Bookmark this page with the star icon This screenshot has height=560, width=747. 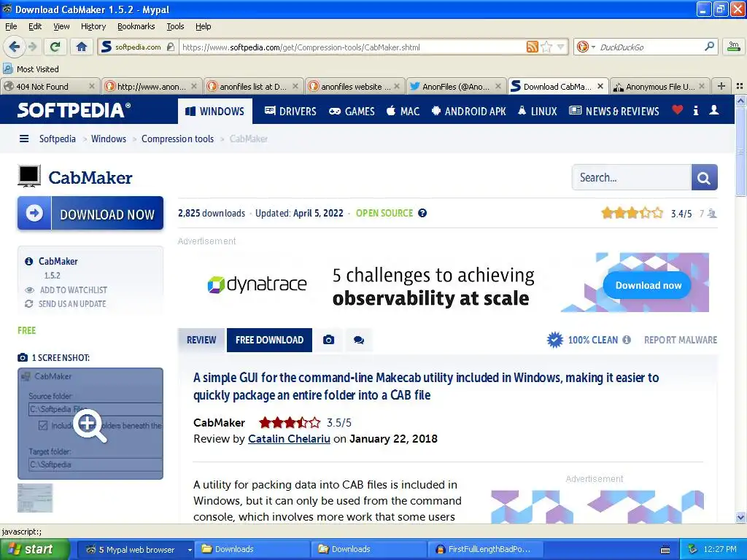(x=546, y=47)
